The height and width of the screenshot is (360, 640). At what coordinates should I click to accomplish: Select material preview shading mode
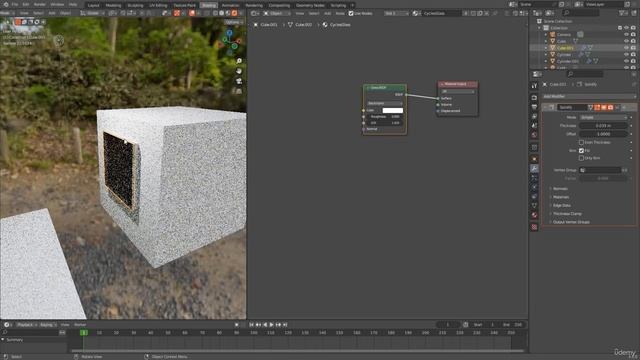[229, 13]
